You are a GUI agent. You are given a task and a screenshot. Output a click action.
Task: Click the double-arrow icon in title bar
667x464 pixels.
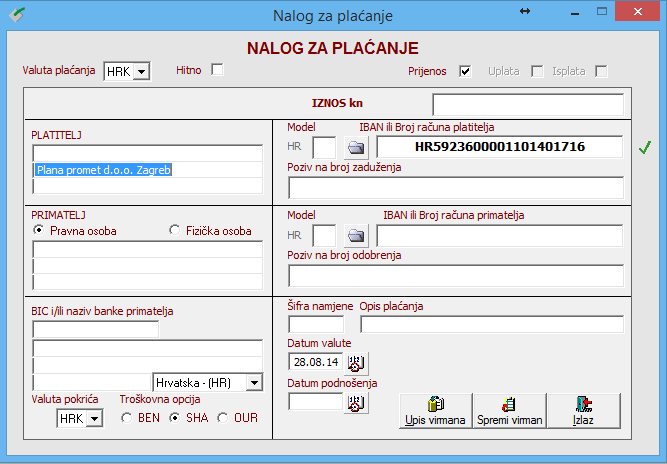click(x=525, y=11)
